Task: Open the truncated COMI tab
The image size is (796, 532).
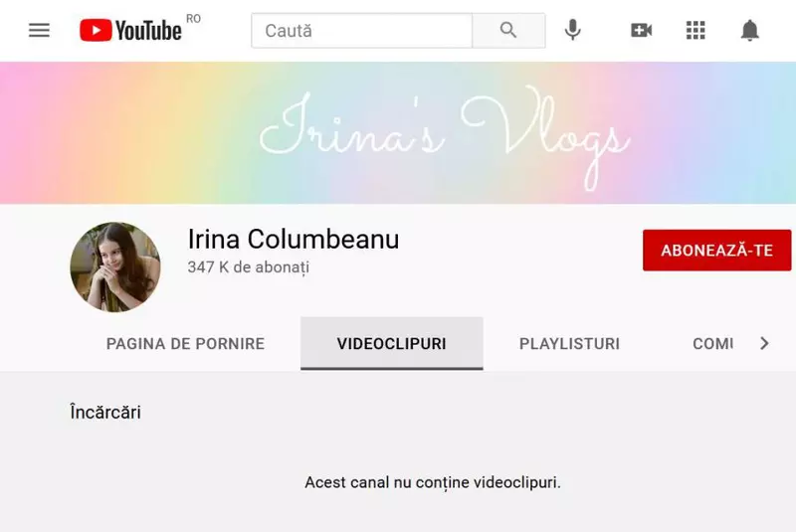Action: pyautogui.click(x=712, y=344)
